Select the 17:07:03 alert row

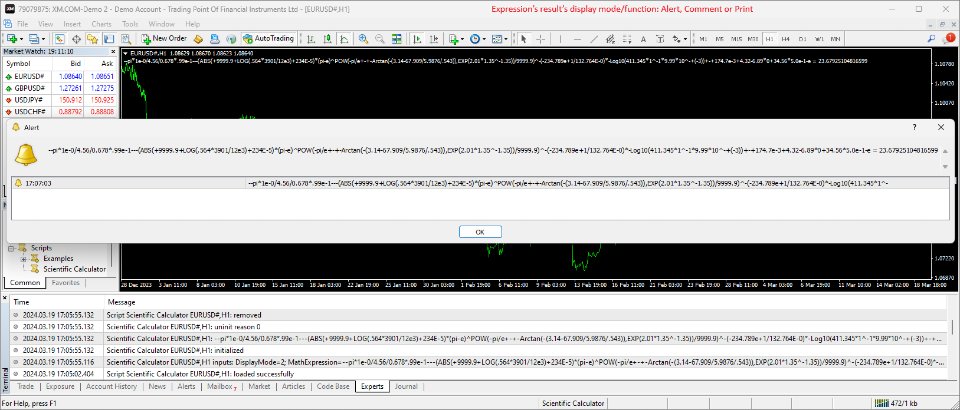[480, 183]
